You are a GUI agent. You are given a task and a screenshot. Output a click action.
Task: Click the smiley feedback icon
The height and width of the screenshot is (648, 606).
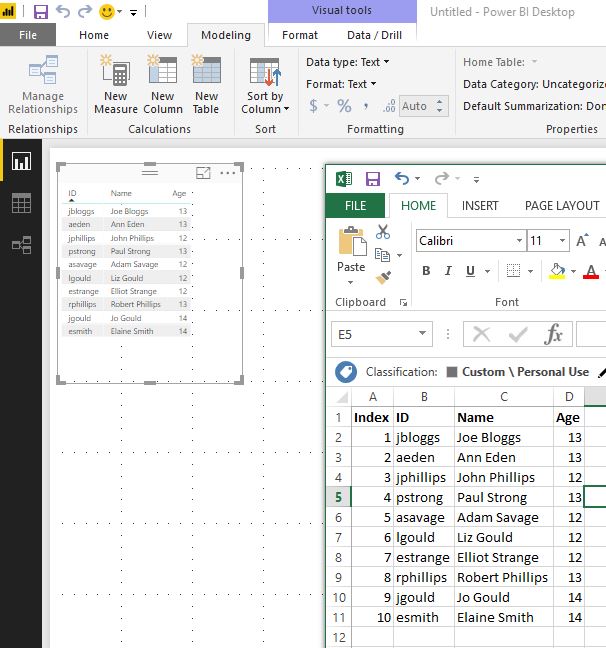[107, 12]
